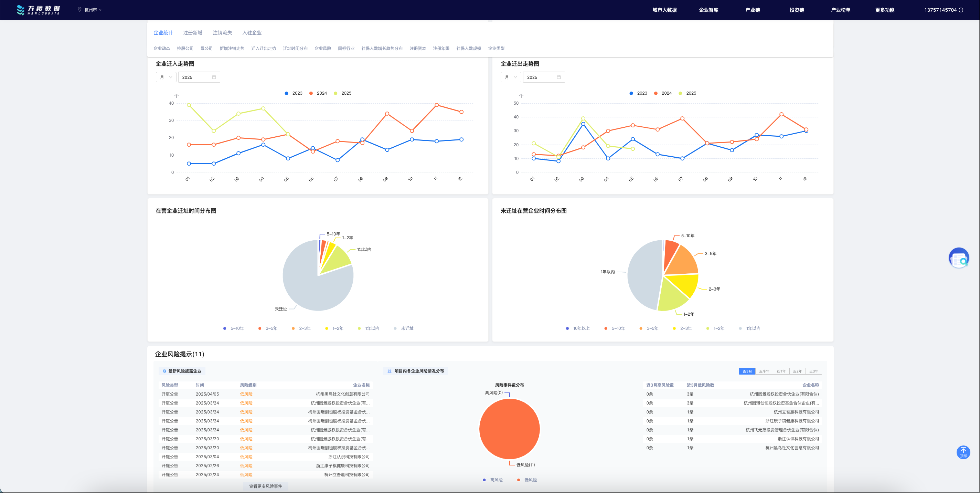
Task: Click calendar icon in 企业迁入走势图 year field
Action: point(214,77)
